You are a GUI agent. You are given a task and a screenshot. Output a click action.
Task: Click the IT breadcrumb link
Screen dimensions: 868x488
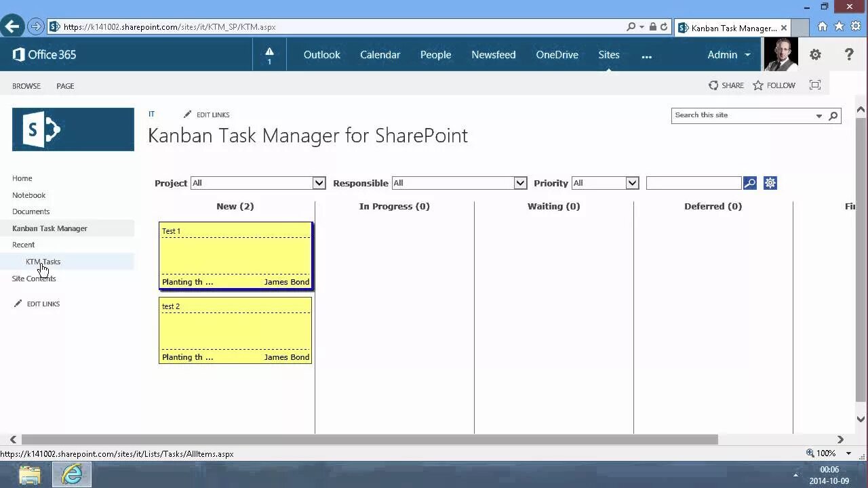[x=151, y=114]
